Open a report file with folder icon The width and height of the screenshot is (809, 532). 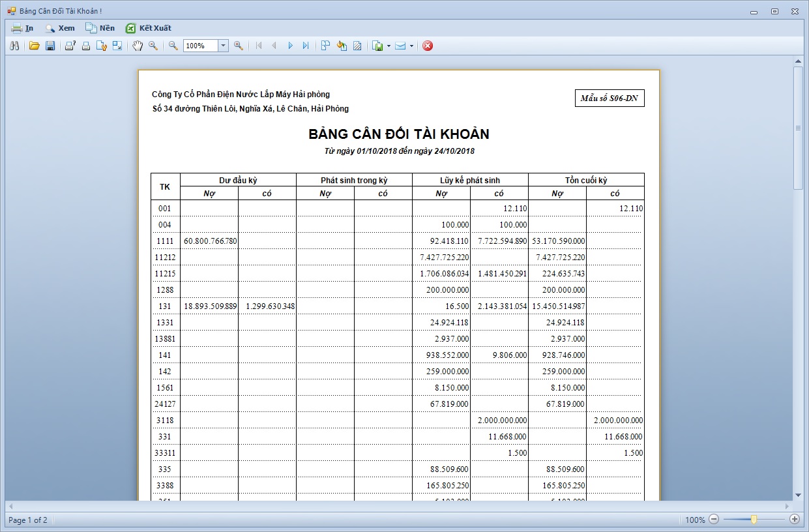[35, 46]
